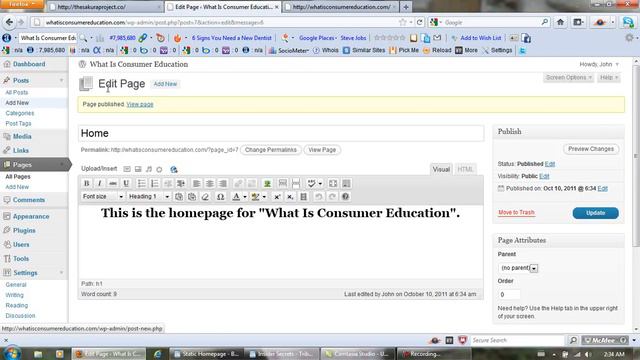Edit the page Status link
Image resolution: width=640 pixels, height=360 pixels.
550,164
